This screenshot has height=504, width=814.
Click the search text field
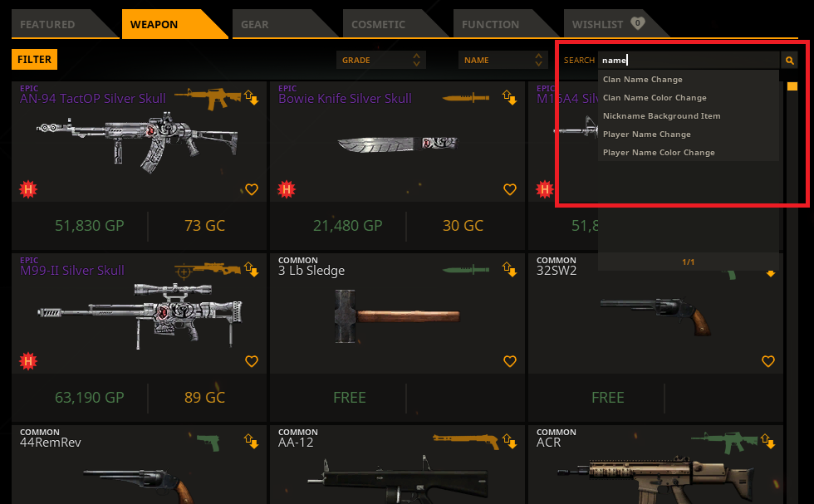coord(689,61)
